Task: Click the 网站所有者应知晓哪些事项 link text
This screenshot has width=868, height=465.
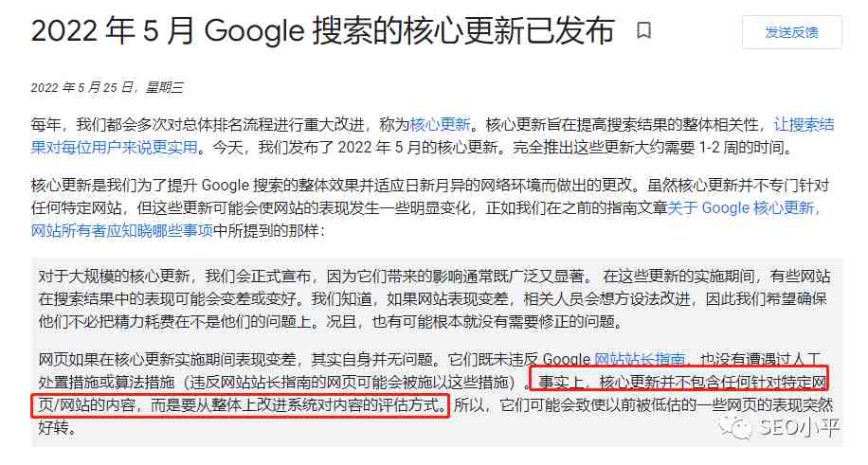Action: [122, 231]
